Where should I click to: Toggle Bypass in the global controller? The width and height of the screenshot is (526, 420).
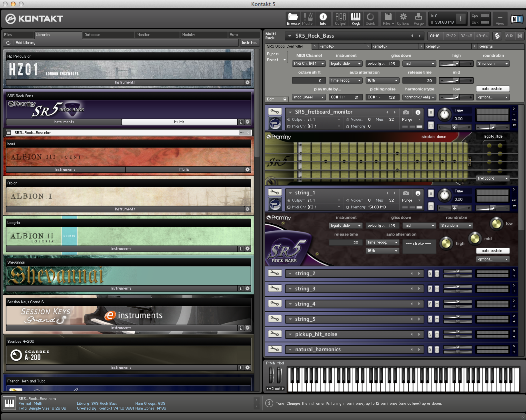(x=276, y=54)
